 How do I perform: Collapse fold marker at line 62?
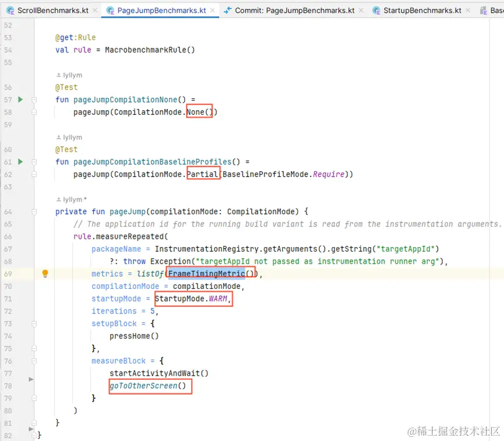[x=34, y=174]
